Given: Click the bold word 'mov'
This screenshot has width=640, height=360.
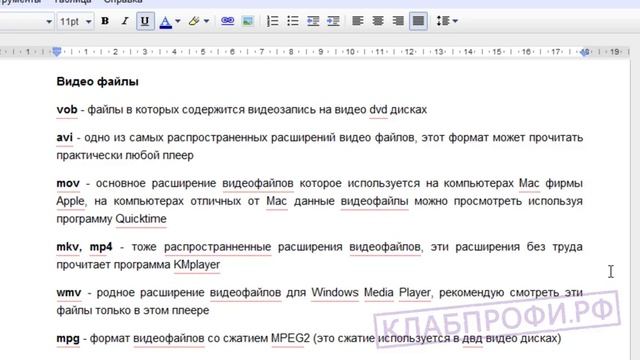Looking at the screenshot, I should click(x=68, y=183).
